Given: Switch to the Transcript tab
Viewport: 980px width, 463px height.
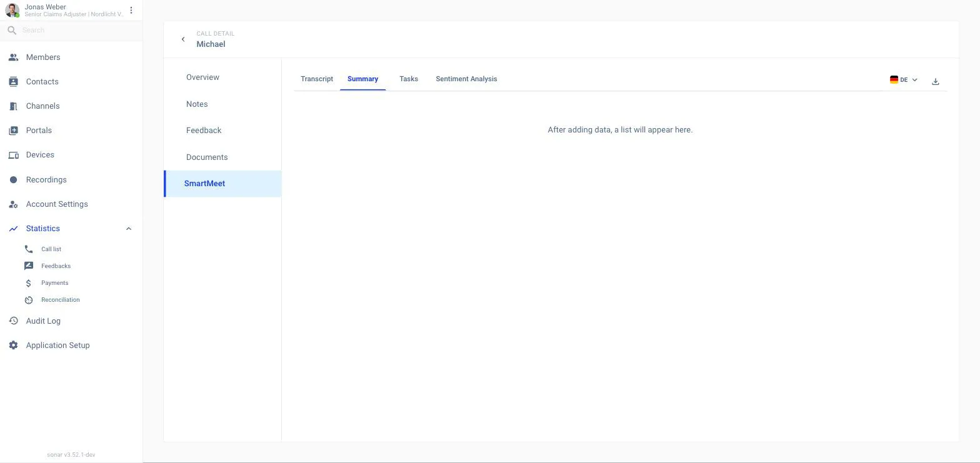Looking at the screenshot, I should (x=317, y=79).
